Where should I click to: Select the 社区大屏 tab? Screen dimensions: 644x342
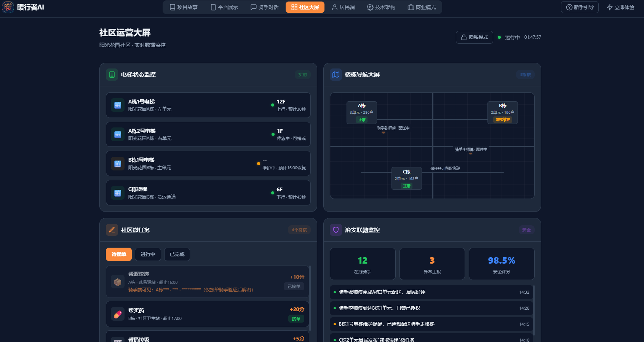tap(305, 7)
